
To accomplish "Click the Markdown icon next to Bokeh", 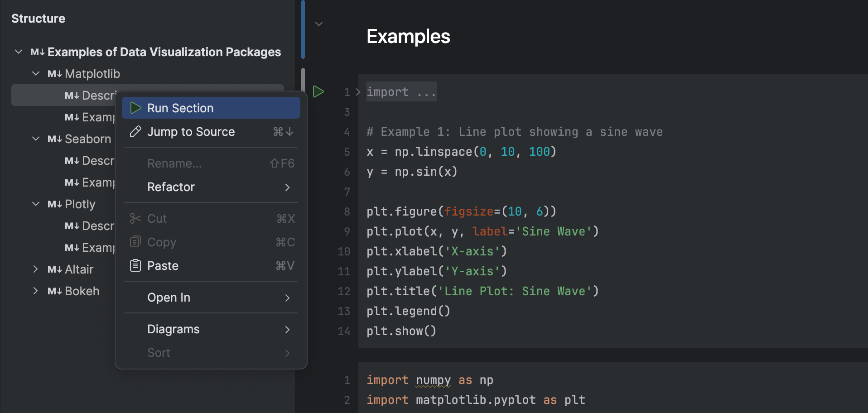I will [54, 291].
